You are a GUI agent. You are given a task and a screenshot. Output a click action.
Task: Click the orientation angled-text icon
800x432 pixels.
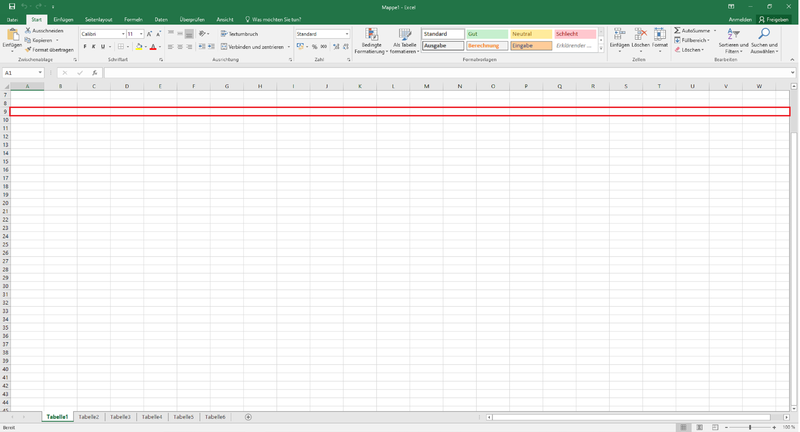tap(203, 34)
